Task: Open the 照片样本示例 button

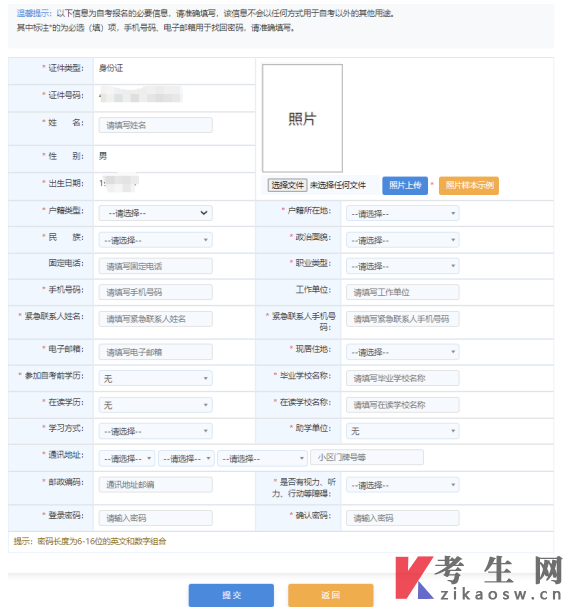Action: tap(469, 185)
